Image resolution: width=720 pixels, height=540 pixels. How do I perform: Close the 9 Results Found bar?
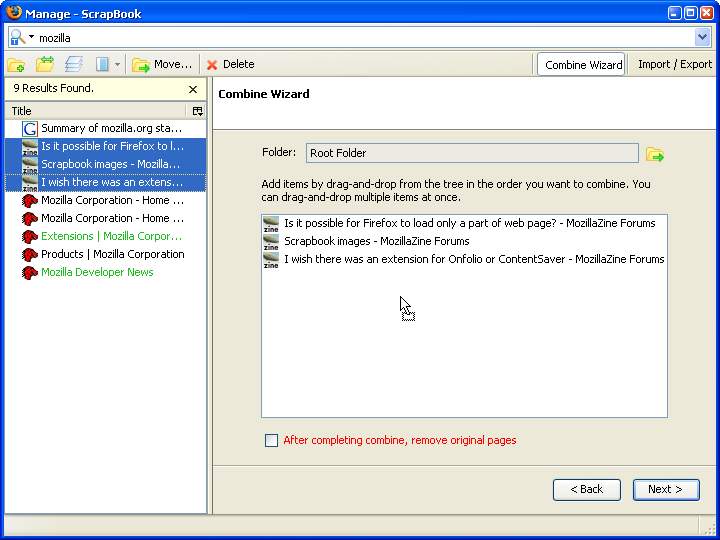[193, 90]
